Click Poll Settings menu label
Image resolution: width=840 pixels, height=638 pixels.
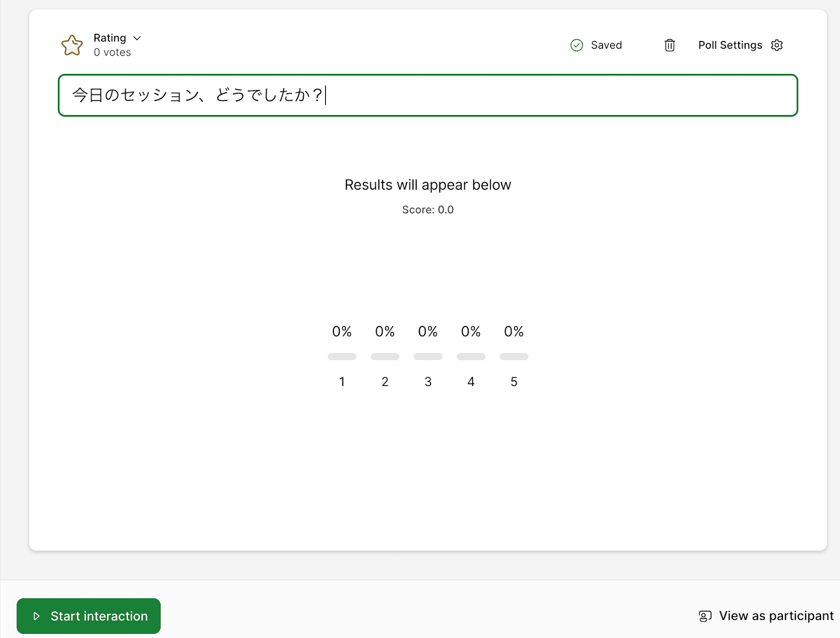click(730, 45)
